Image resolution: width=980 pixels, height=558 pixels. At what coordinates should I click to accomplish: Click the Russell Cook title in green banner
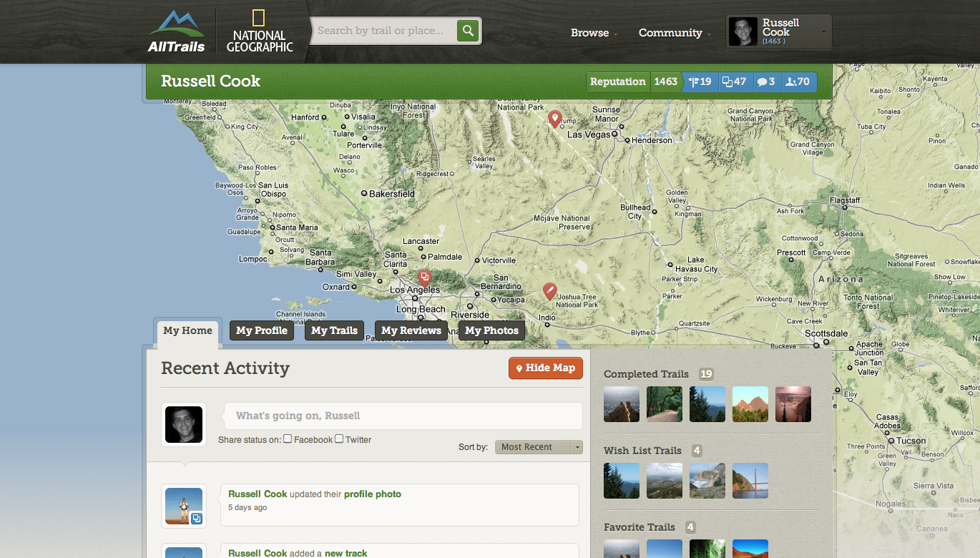pos(210,81)
